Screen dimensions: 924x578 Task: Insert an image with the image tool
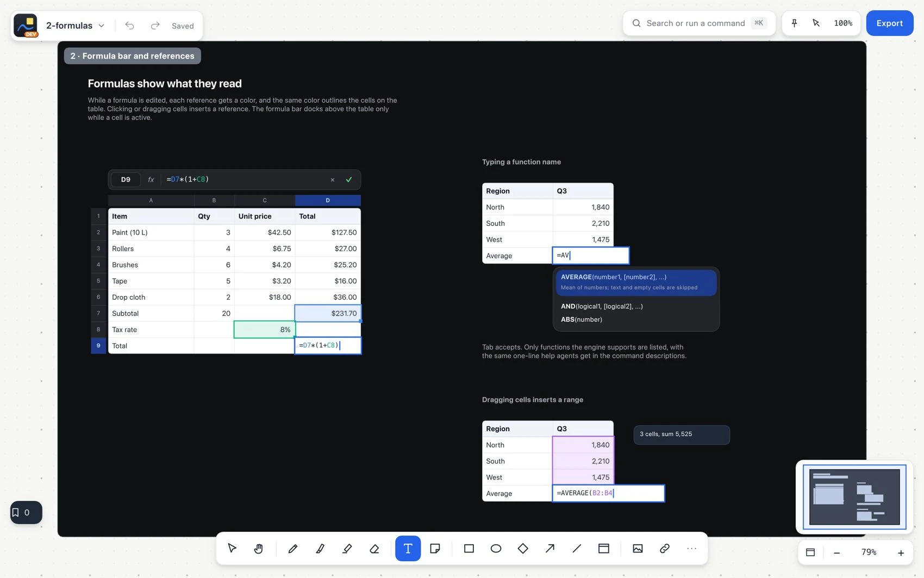pyautogui.click(x=638, y=548)
